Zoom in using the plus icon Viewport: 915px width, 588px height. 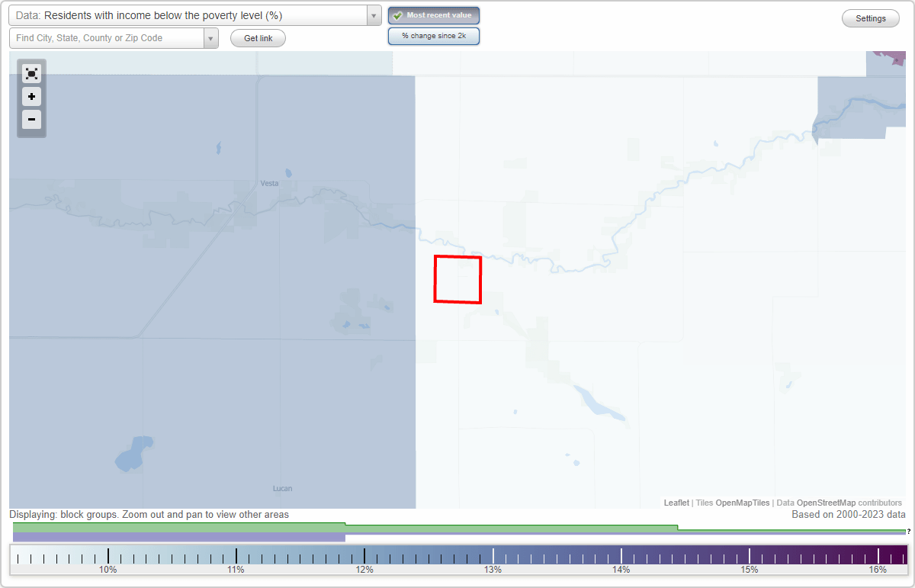pyautogui.click(x=31, y=96)
